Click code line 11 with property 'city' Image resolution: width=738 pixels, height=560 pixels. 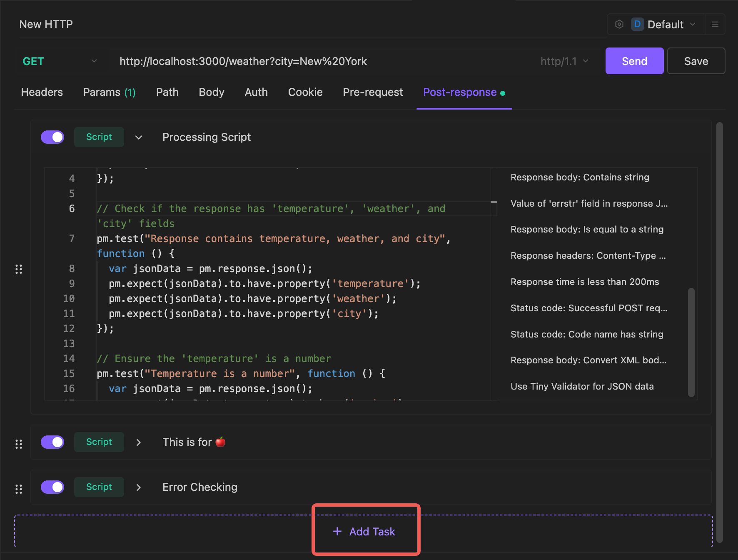click(244, 314)
